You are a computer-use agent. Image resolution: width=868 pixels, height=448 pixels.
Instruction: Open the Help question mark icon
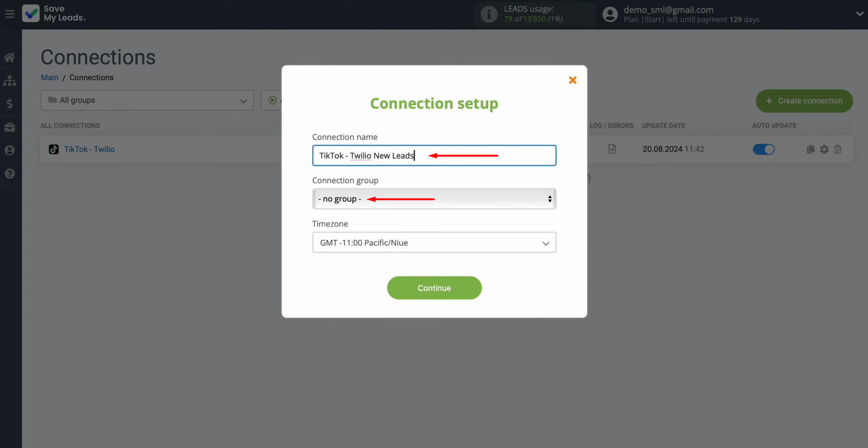pyautogui.click(x=10, y=173)
